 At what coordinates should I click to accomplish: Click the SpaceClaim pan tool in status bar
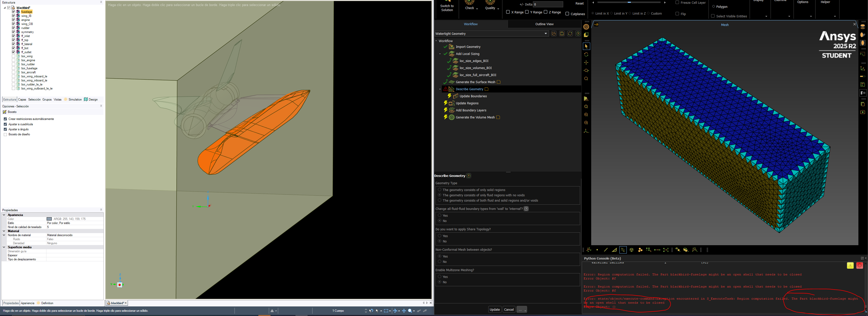point(404,311)
